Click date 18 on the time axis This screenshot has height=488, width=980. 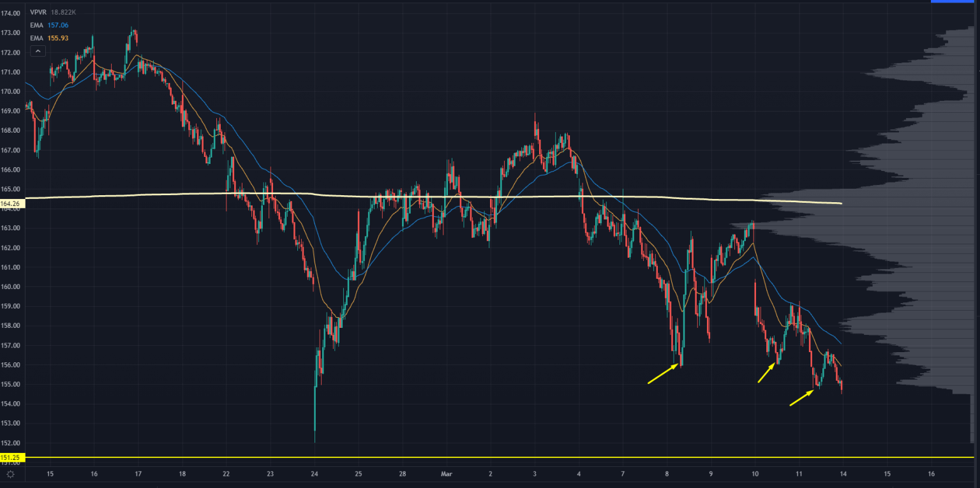pos(182,474)
